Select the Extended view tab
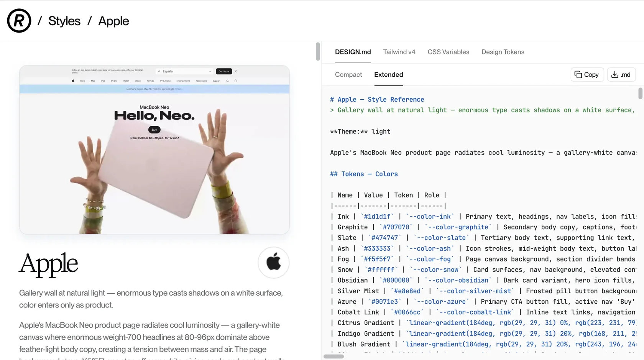Screen dimensions: 644x360 [x=389, y=75]
